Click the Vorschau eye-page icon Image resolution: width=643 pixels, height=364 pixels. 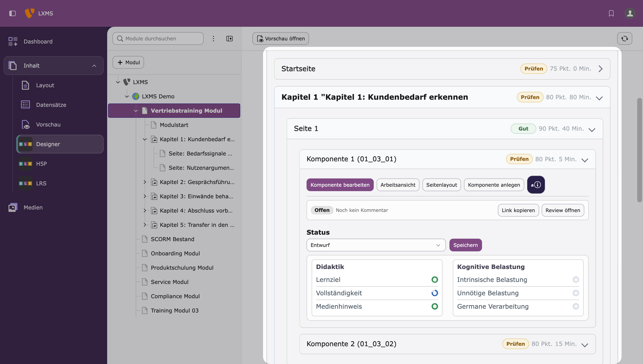25,124
